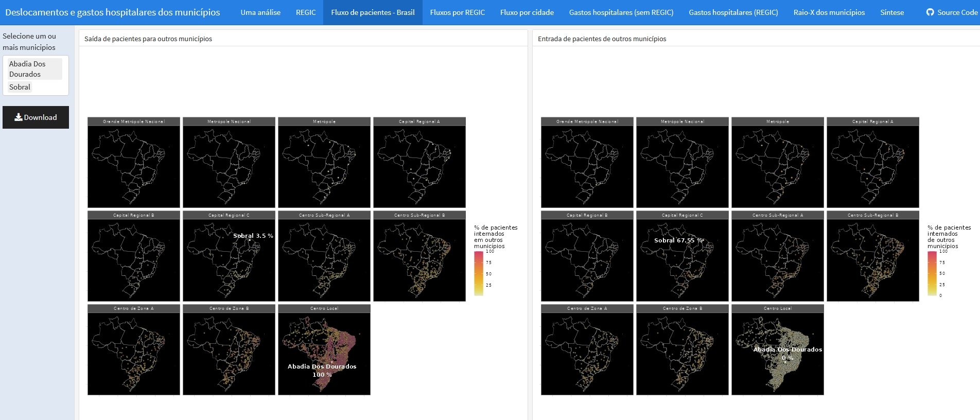980x420 pixels.
Task: Click Capital Regional C map in Saída panel
Action: pyautogui.click(x=229, y=256)
